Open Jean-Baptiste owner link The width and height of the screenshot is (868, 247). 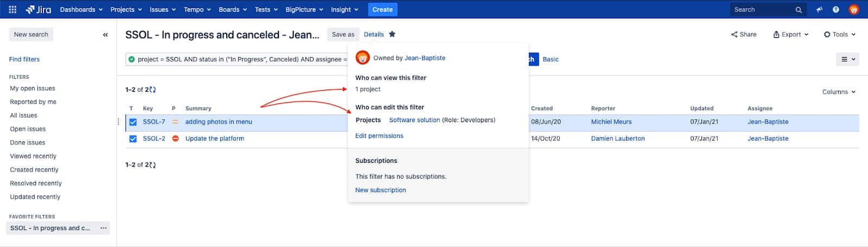click(x=425, y=58)
